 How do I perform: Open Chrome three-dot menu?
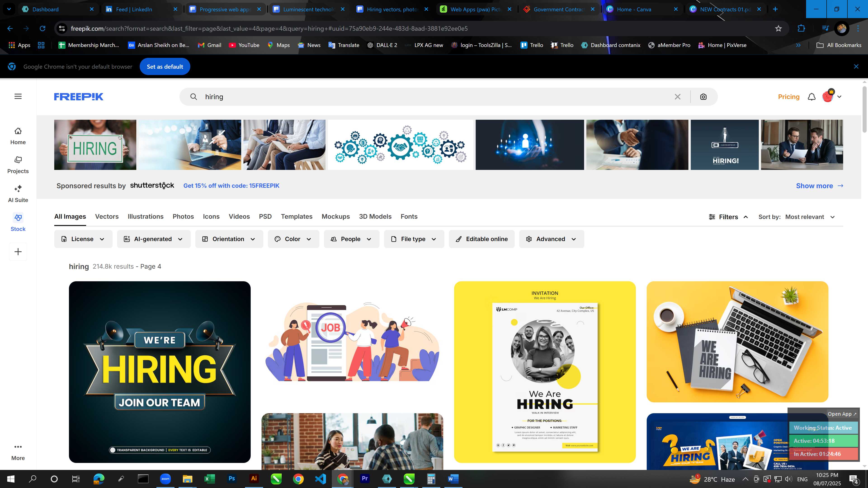[858, 29]
